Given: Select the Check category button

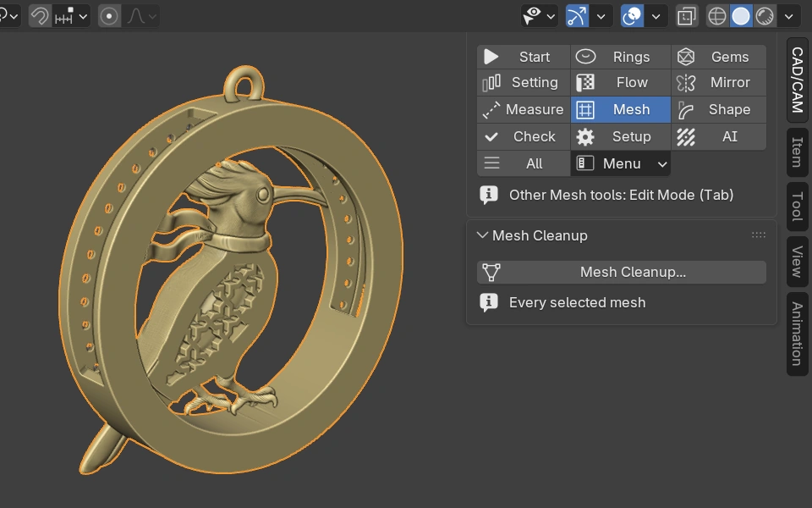Looking at the screenshot, I should (x=524, y=136).
